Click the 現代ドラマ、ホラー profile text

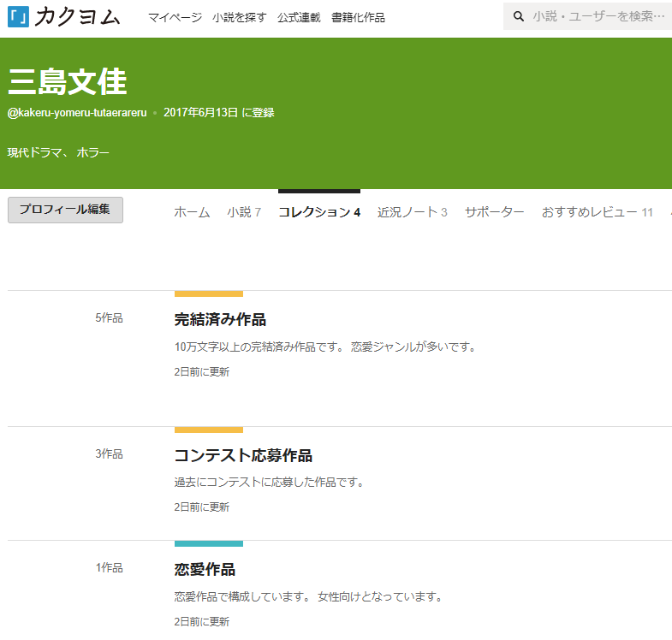pyautogui.click(x=58, y=152)
